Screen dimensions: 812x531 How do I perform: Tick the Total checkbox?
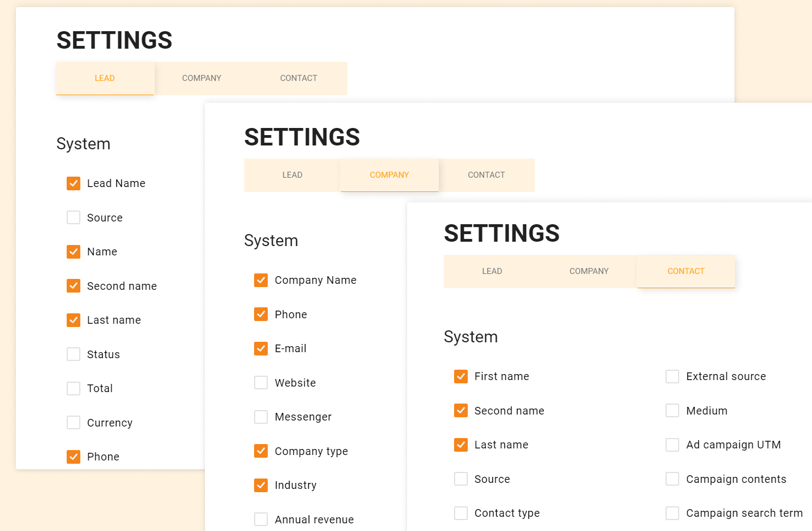[73, 388]
